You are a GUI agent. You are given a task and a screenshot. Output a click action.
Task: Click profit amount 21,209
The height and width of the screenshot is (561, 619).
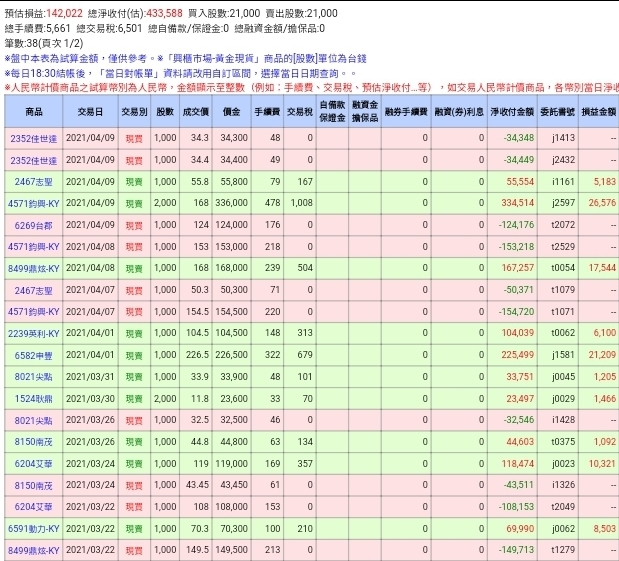point(602,355)
